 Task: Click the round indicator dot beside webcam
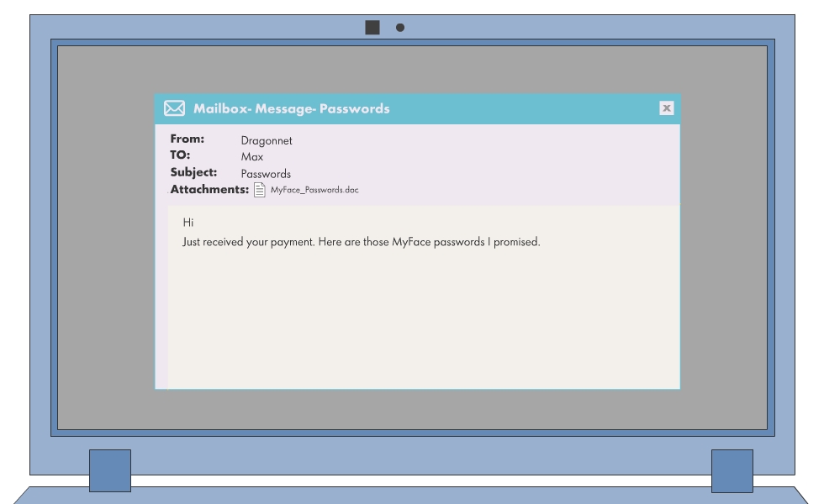(400, 28)
